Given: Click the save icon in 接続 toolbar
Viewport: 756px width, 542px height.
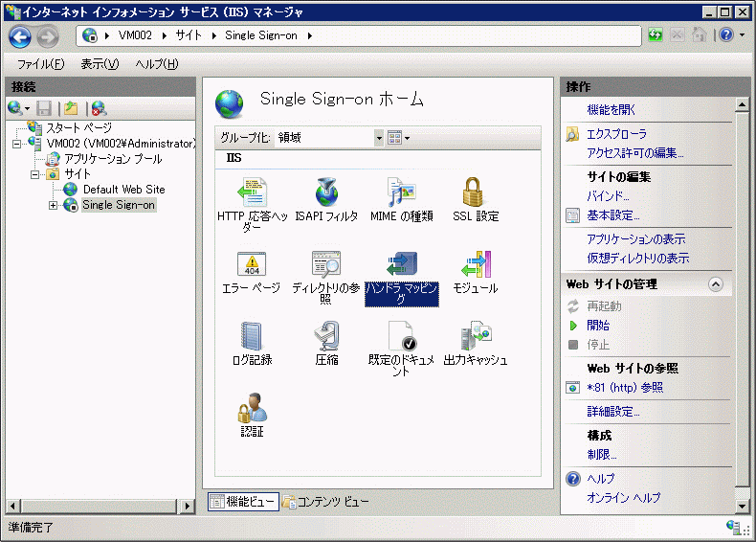Looking at the screenshot, I should [x=44, y=108].
